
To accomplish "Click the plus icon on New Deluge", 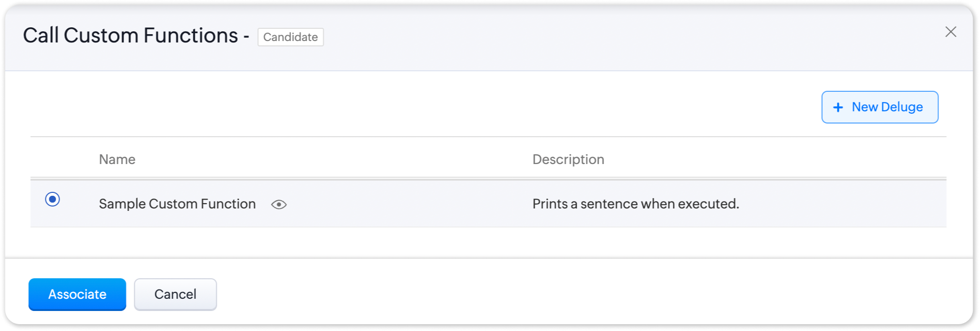I will pos(838,107).
